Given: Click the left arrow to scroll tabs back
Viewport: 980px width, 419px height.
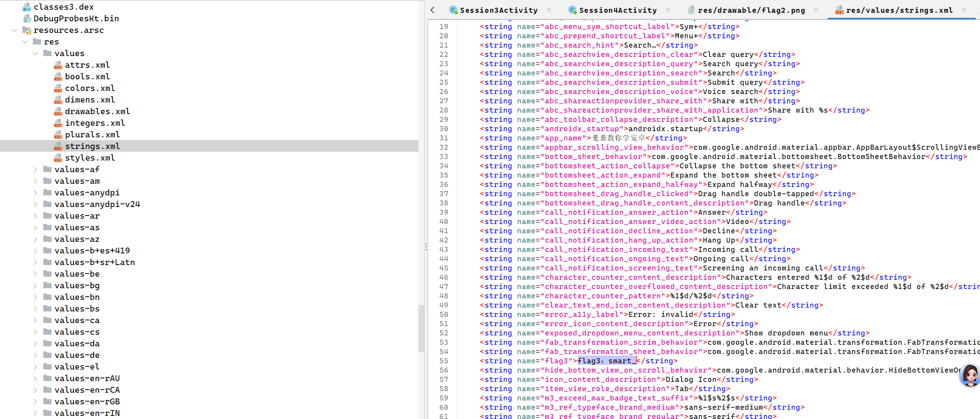Looking at the screenshot, I should tap(433, 10).
